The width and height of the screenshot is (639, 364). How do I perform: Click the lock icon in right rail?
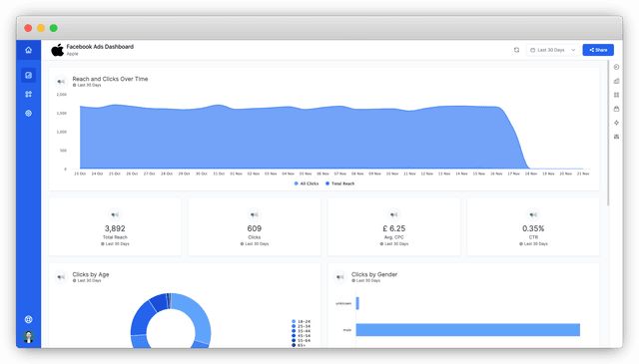pyautogui.click(x=616, y=109)
